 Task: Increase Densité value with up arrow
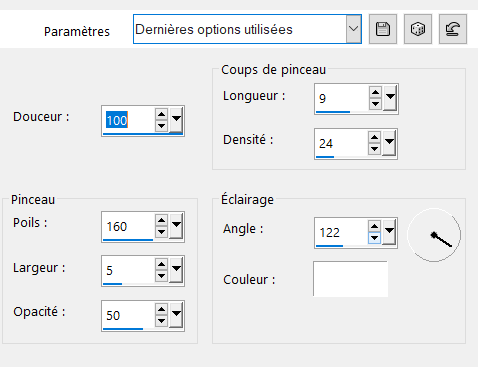pos(375,137)
